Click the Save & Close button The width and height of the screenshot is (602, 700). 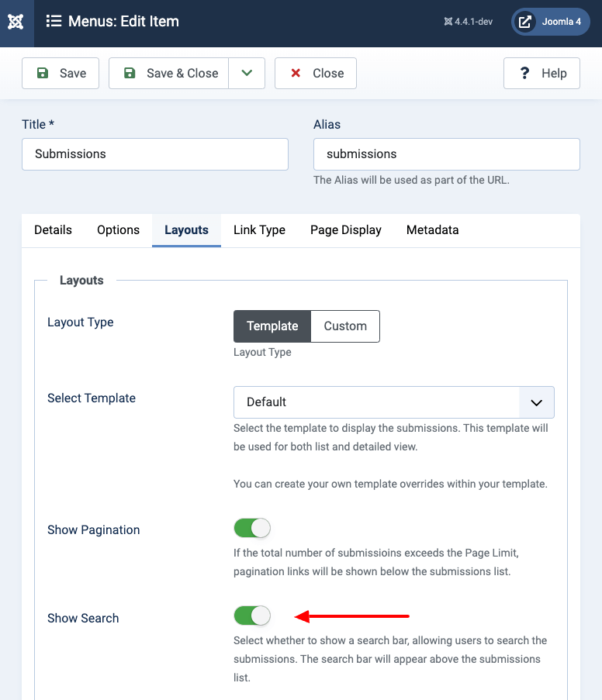[168, 73]
